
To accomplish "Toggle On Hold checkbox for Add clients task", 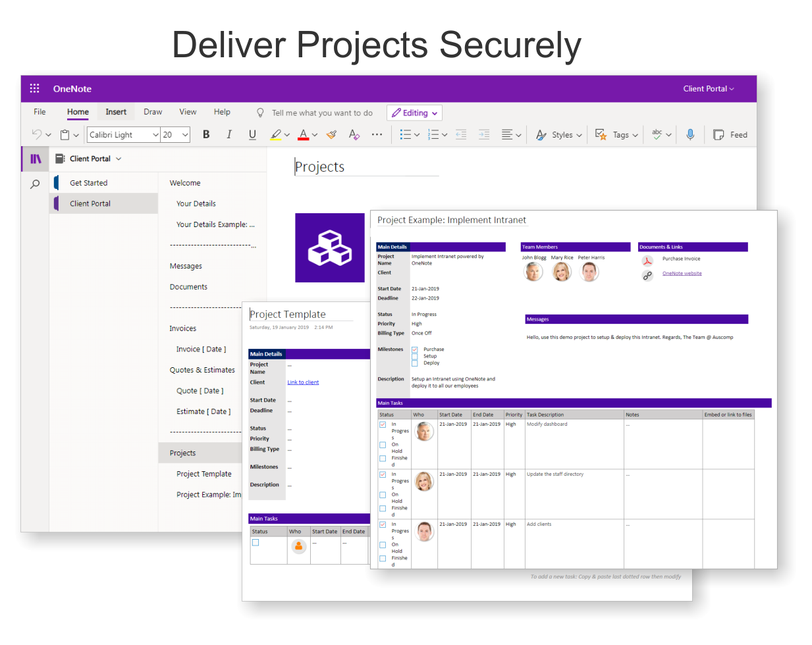I will tap(383, 545).
